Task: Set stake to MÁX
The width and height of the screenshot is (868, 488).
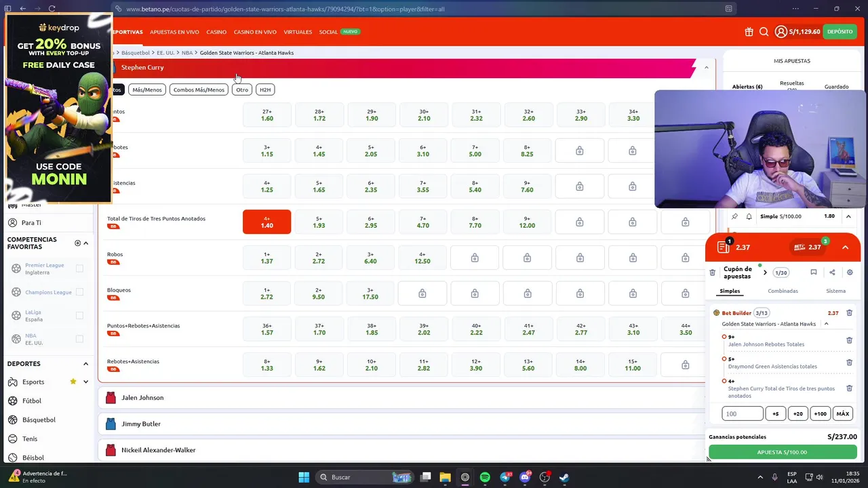Action: point(842,413)
